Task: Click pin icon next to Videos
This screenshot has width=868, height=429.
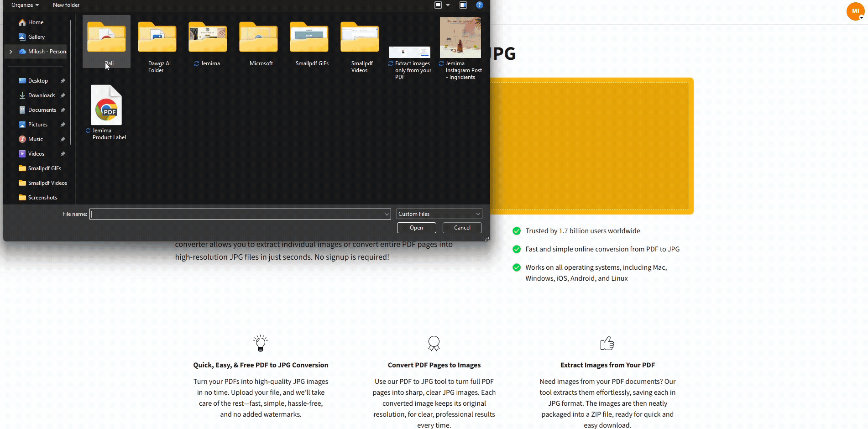Action: [63, 154]
